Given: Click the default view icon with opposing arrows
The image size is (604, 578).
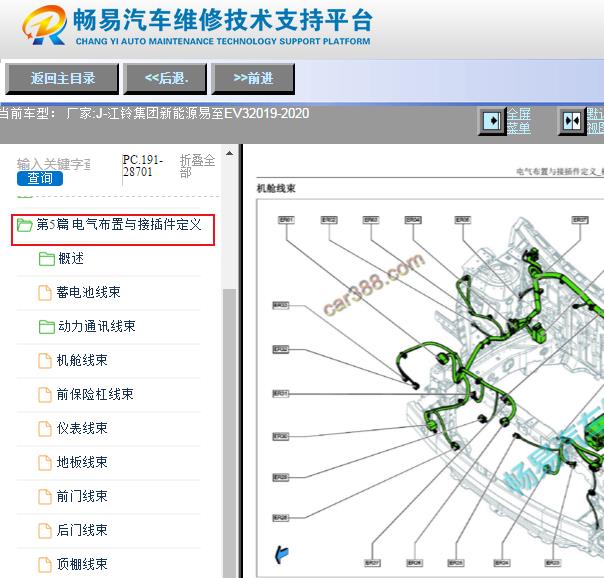Looking at the screenshot, I should (x=572, y=121).
